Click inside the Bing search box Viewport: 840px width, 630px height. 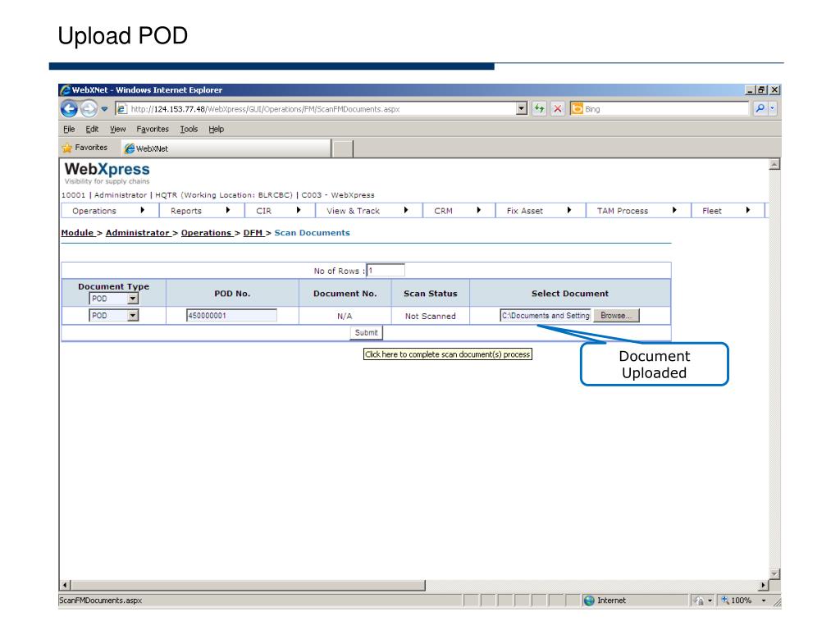tap(666, 109)
